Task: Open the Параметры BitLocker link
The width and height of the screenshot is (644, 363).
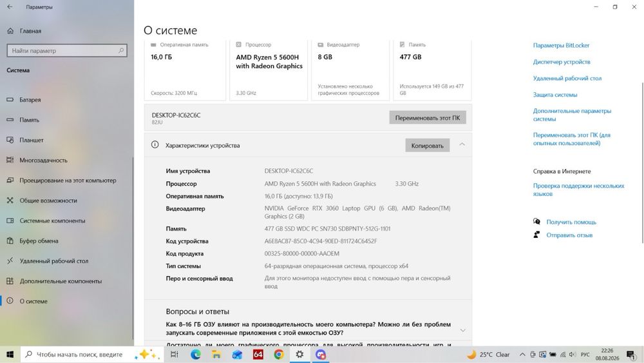Action: [561, 45]
